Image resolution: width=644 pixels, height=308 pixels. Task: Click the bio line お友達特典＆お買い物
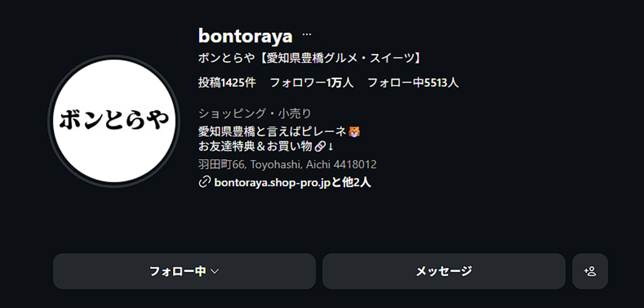click(256, 147)
